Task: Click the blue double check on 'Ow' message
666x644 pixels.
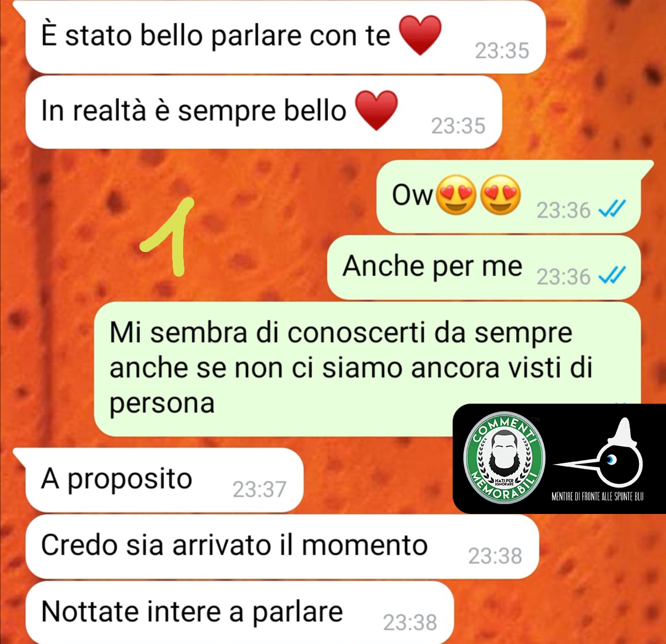Action: tap(612, 209)
